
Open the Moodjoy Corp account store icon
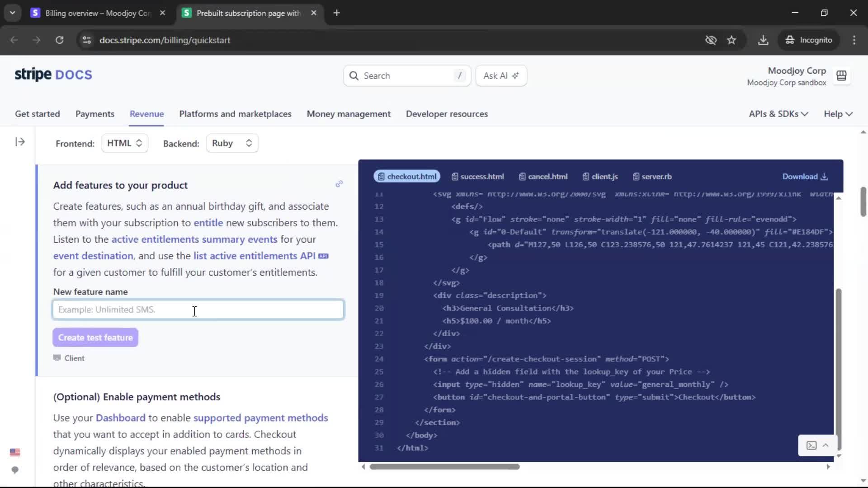(841, 76)
